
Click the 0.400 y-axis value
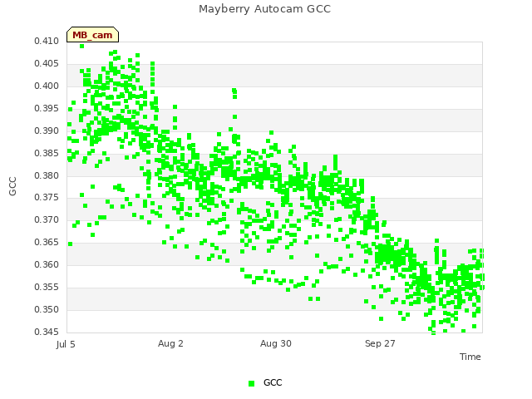coord(47,86)
